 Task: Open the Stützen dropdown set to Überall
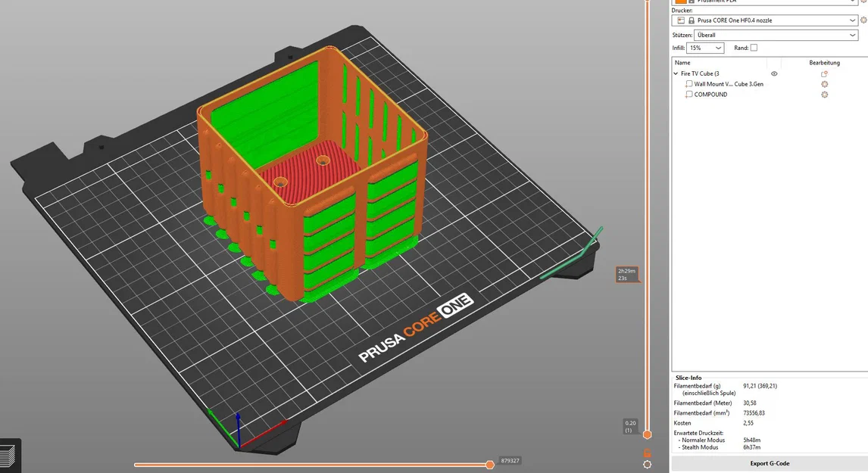pyautogui.click(x=776, y=35)
